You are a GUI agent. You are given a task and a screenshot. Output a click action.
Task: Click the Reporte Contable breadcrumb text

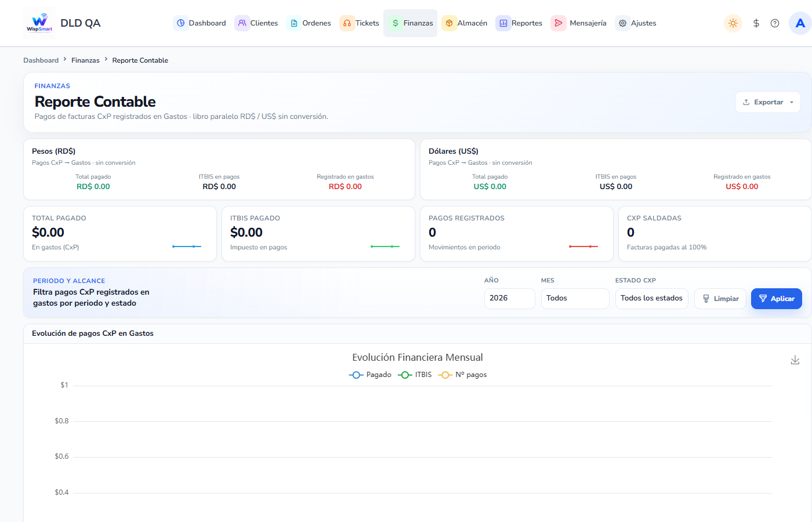(140, 60)
